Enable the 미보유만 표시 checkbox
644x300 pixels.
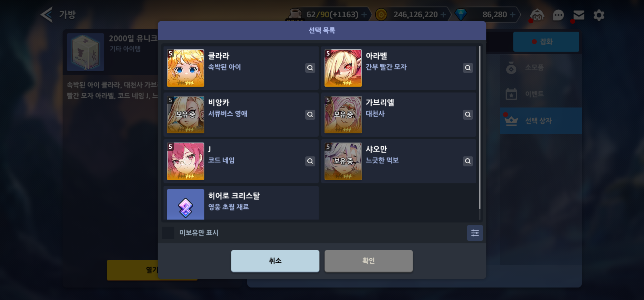168,233
